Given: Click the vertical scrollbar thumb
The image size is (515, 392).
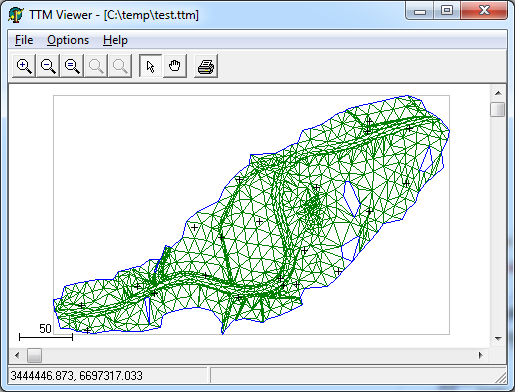Looking at the screenshot, I should pyautogui.click(x=498, y=109).
